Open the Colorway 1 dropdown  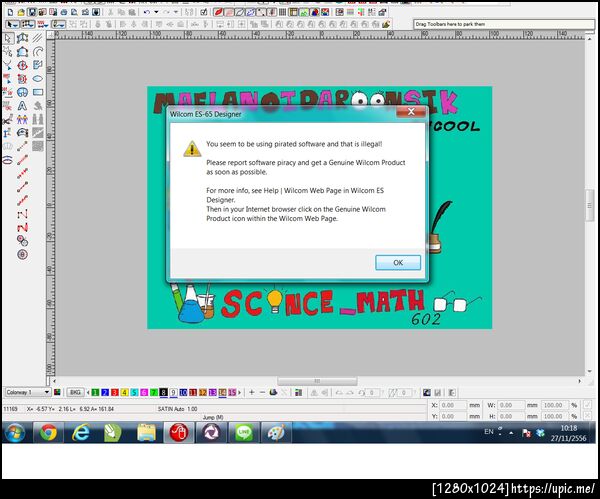coord(28,392)
